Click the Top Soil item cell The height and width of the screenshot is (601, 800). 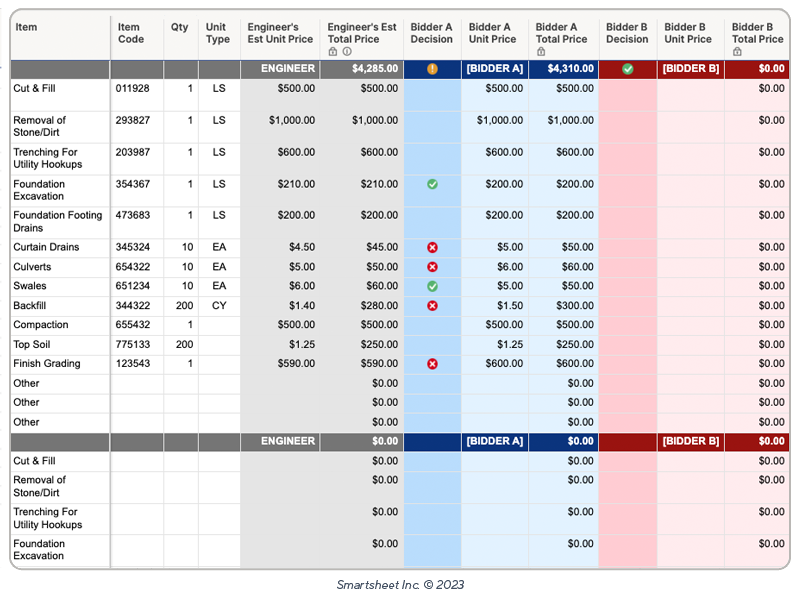click(x=60, y=344)
